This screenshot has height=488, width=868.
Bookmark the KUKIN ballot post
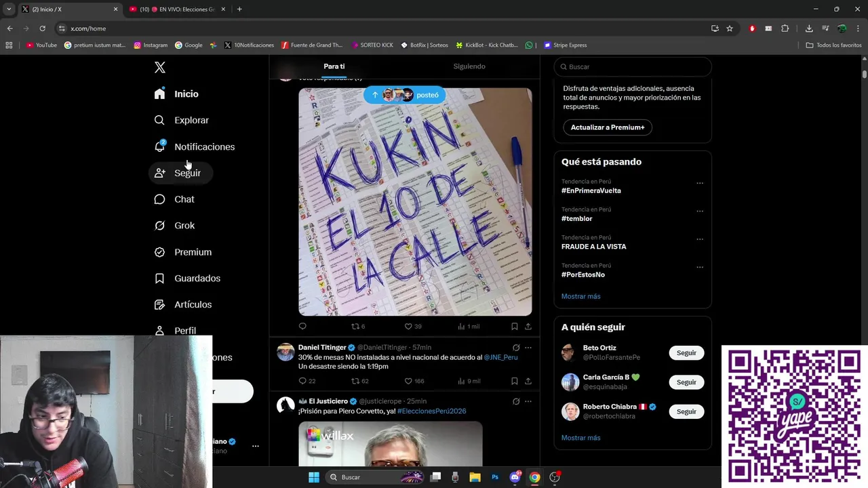[515, 326]
